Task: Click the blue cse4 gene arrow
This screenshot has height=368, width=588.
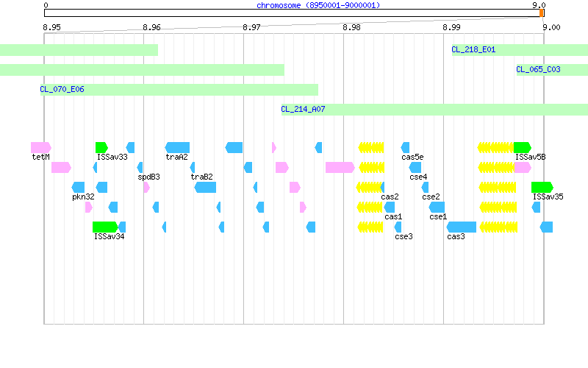Action: tap(415, 168)
